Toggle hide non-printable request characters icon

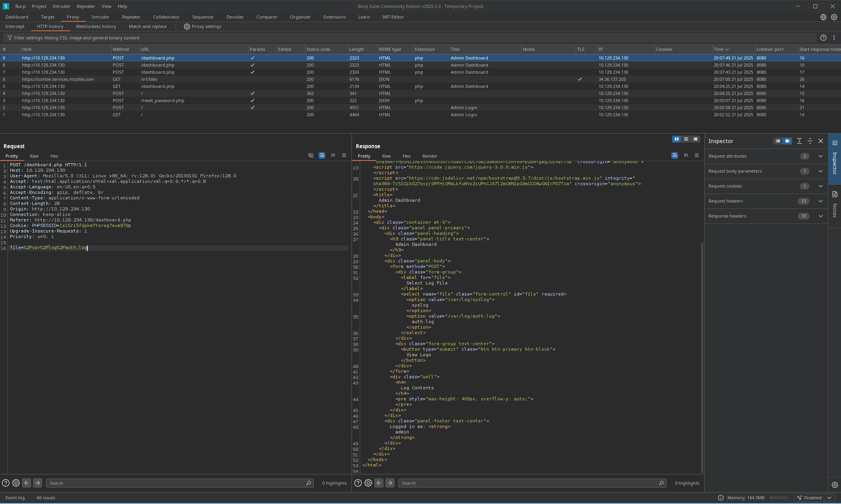[x=311, y=155]
